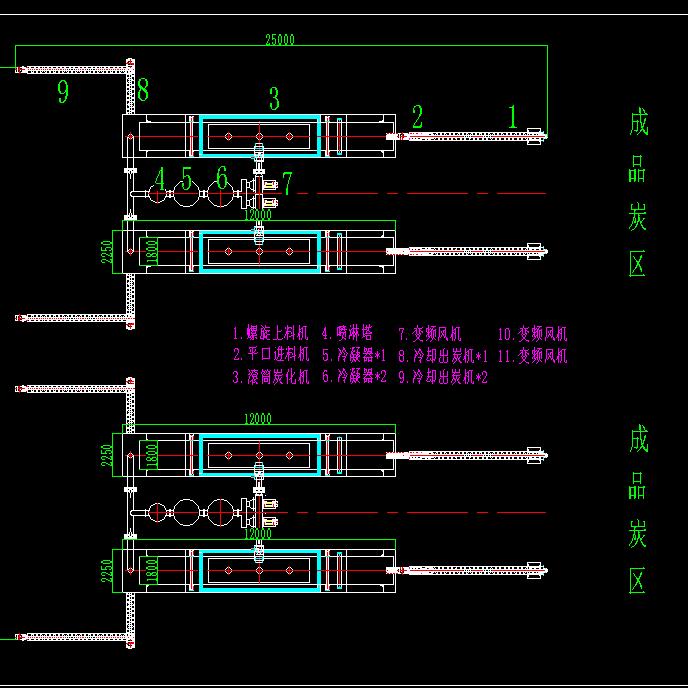
Task: Click legend entry 9.冷却出炭机*2
Action: [442, 377]
